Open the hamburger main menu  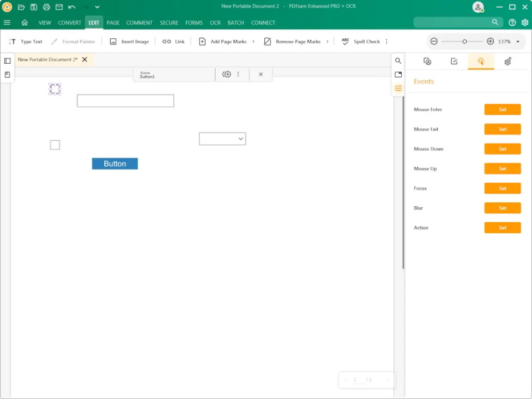coord(7,22)
